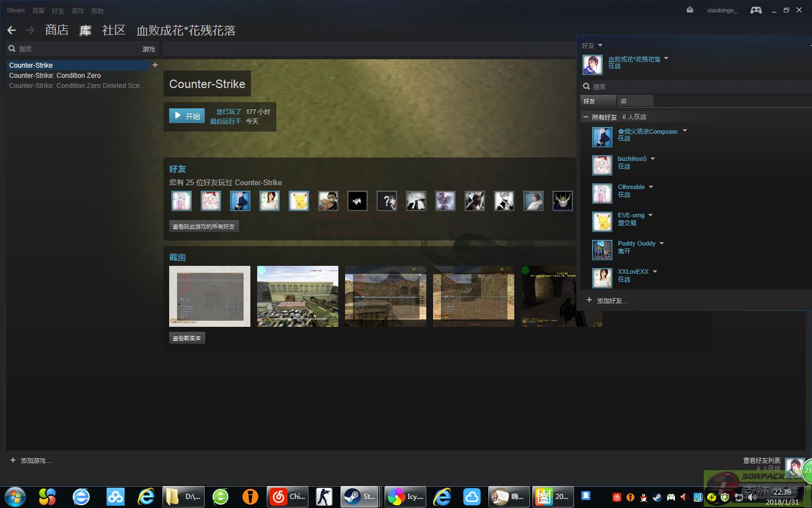Switch to the 组 tab in friends panel

click(x=634, y=101)
